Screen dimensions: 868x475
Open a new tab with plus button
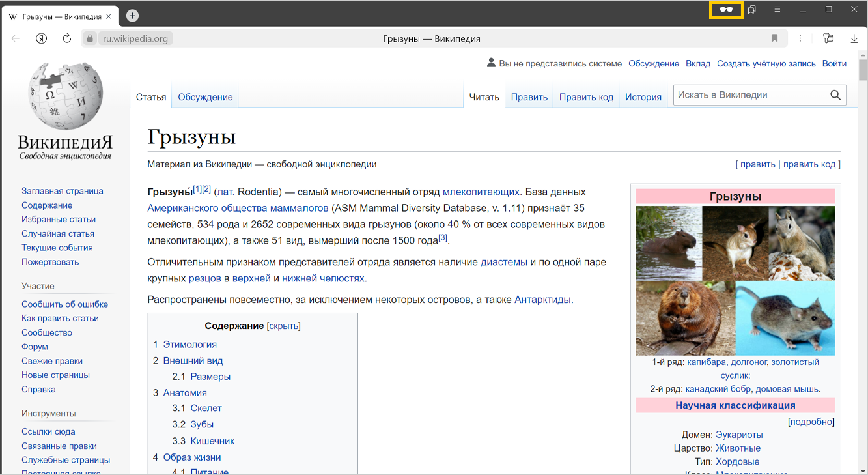pyautogui.click(x=132, y=16)
